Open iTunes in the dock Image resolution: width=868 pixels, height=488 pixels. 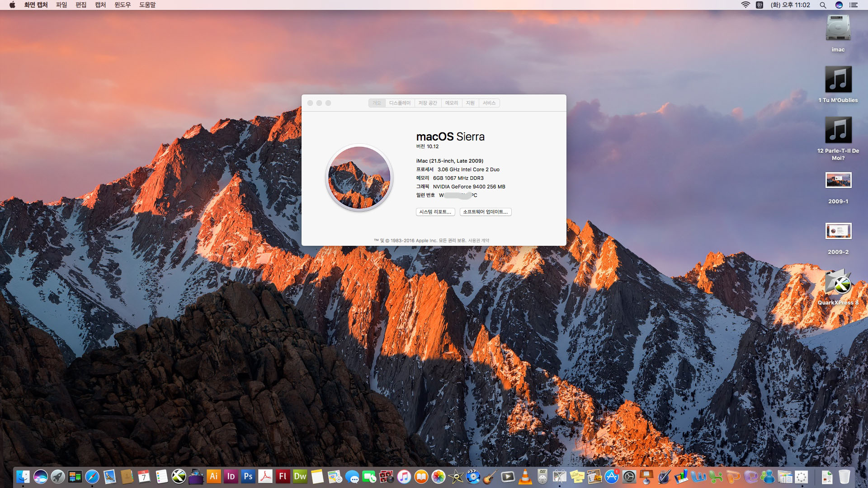coord(404,476)
